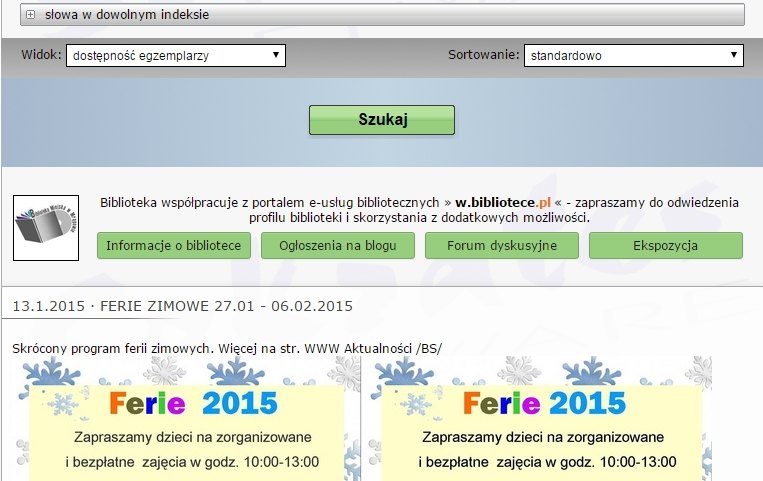Screen dimensions: 763x481
Task: Go to Ogłoszenia na blogu
Action: (337, 245)
